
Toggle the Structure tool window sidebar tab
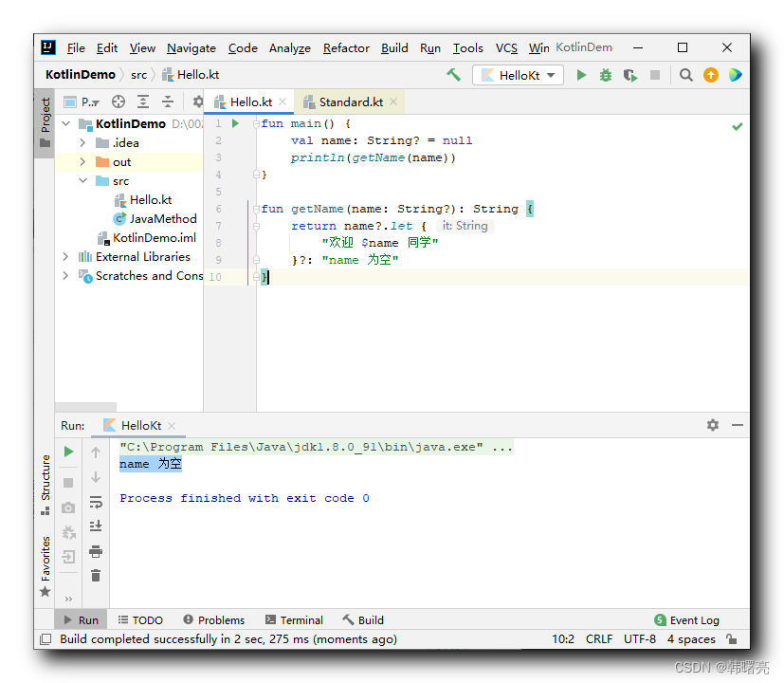(45, 485)
